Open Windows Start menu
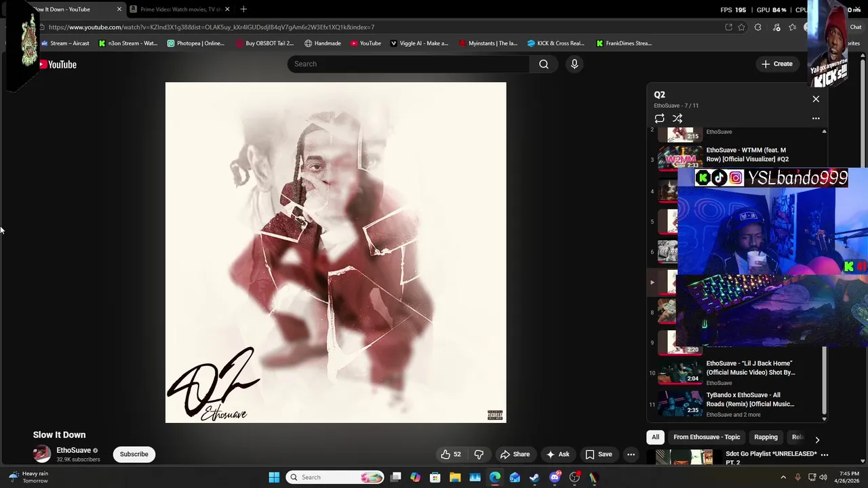This screenshot has width=868, height=488. [x=274, y=477]
